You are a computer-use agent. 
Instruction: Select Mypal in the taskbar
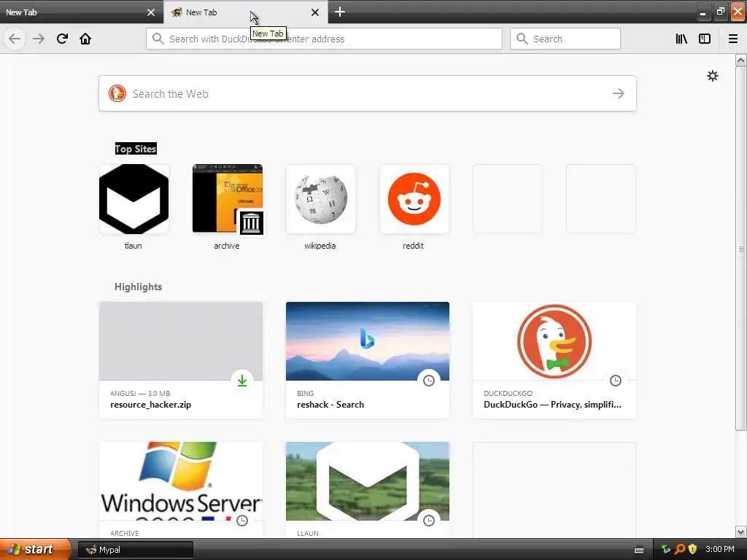pyautogui.click(x=136, y=550)
